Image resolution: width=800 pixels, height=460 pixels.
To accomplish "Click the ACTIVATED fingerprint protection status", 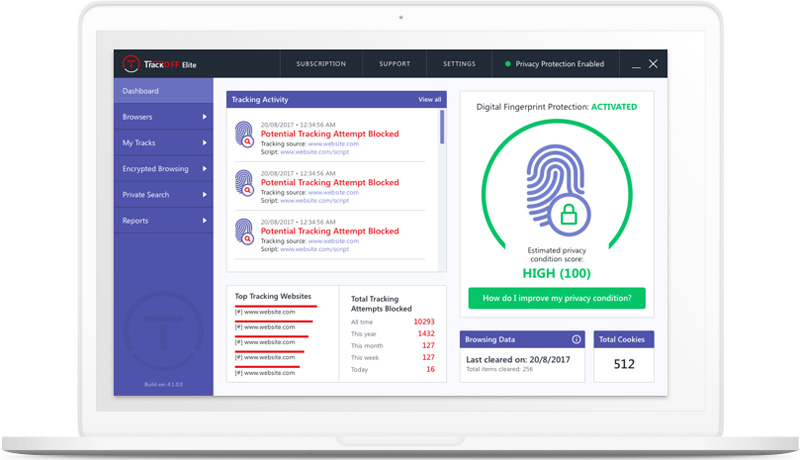I will [614, 107].
